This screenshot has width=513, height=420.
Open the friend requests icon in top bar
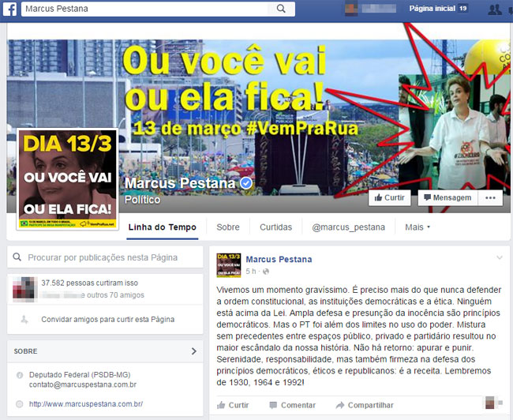point(495,9)
